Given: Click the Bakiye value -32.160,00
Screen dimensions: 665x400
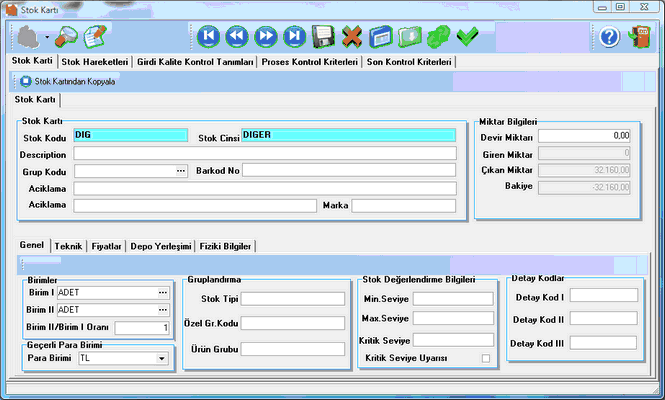Looking at the screenshot, I should click(x=584, y=187).
